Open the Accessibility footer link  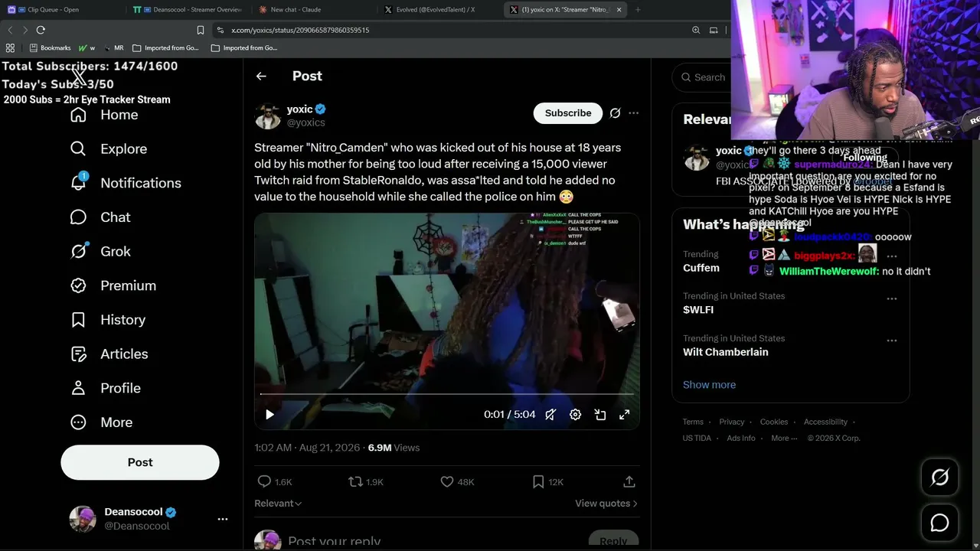coord(825,422)
